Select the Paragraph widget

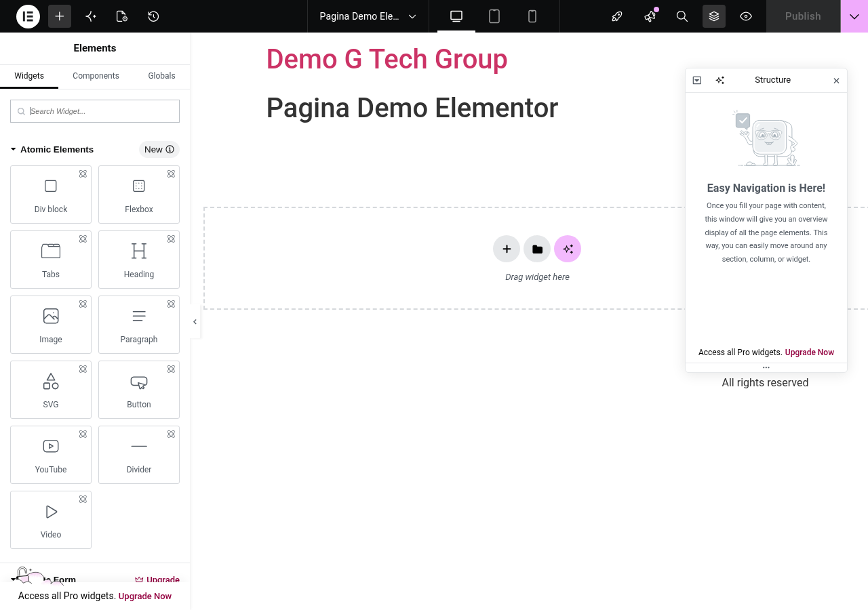[x=139, y=325]
